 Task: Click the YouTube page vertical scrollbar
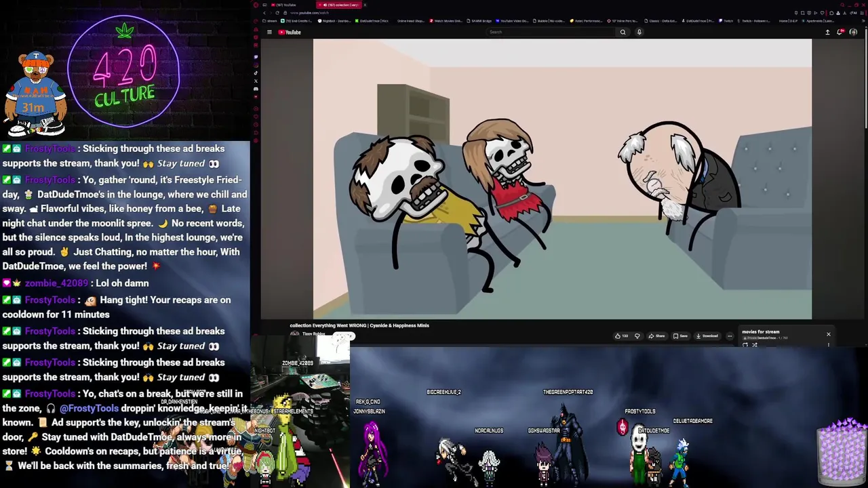(865, 81)
